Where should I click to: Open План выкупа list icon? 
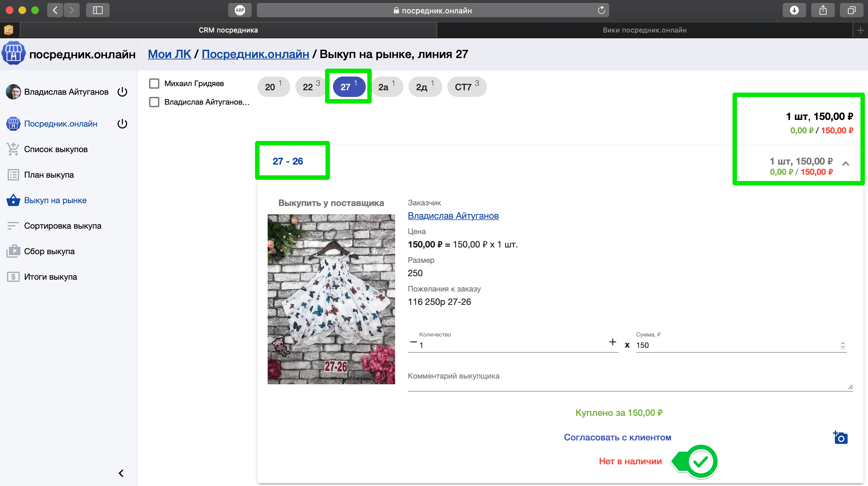pos(13,175)
